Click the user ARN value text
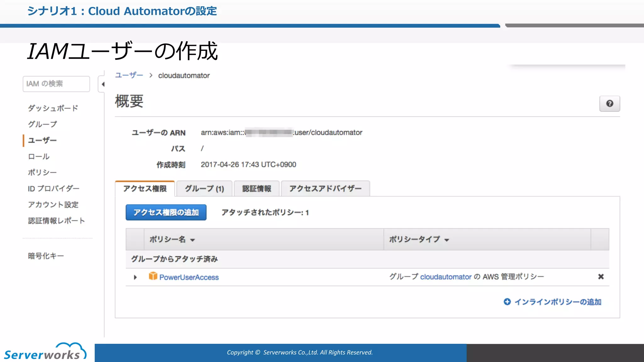 (x=281, y=133)
